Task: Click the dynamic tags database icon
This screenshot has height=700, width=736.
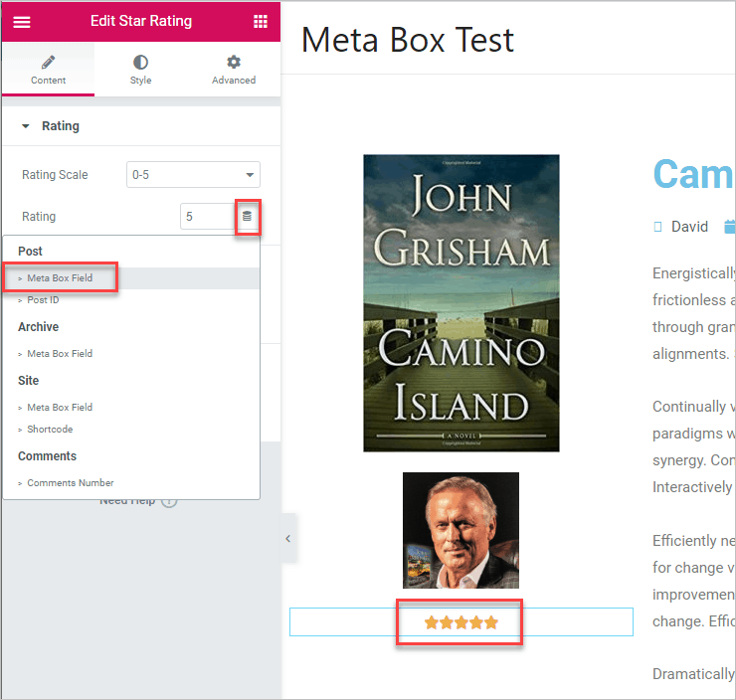Action: (248, 216)
